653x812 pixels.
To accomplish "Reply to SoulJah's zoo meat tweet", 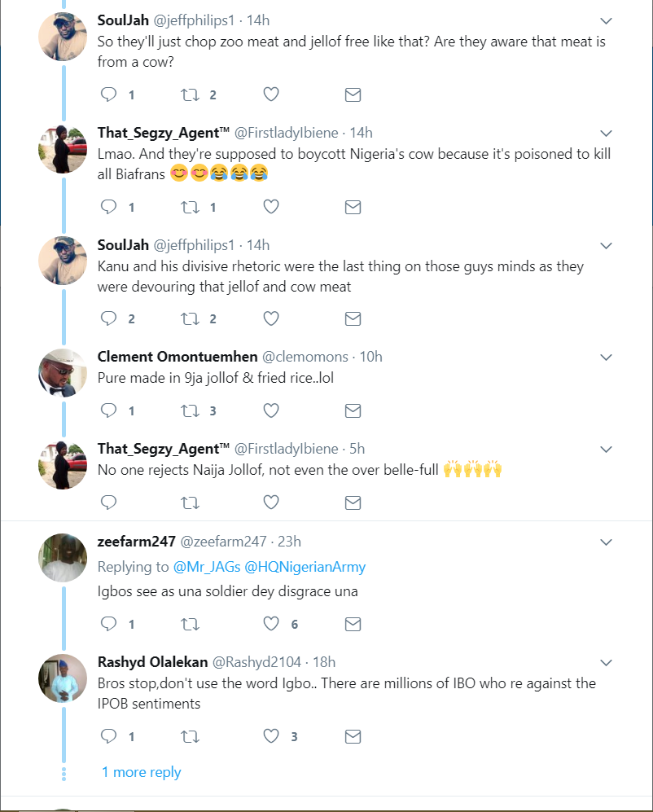I will click(x=109, y=95).
